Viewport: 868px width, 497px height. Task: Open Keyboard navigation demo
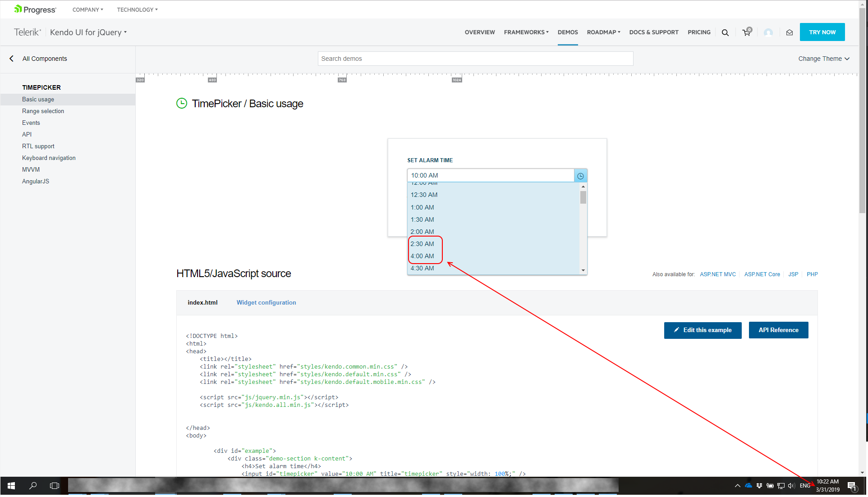coord(49,158)
